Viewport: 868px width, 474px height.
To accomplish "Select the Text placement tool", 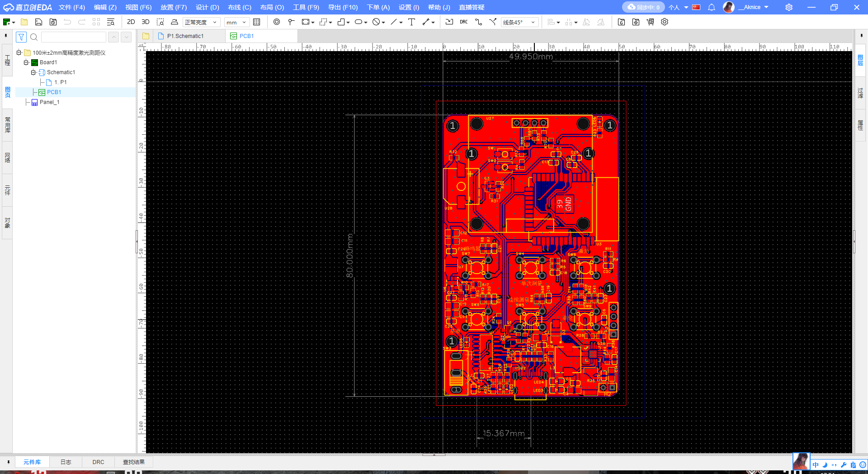I will [411, 22].
